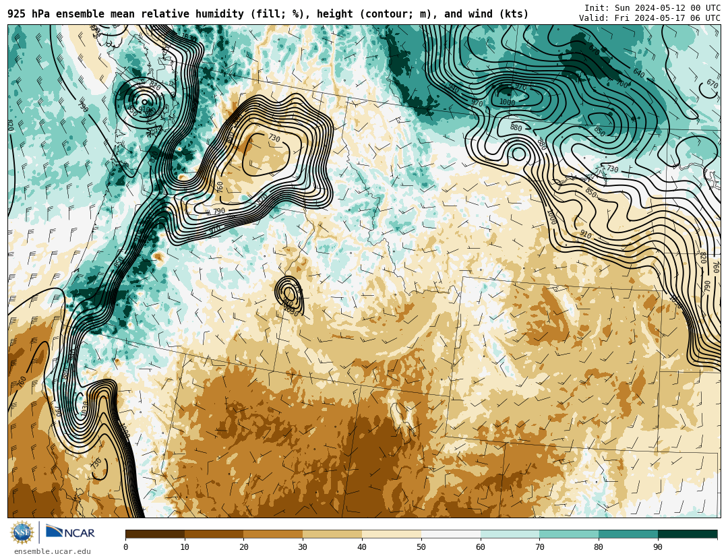728x560 pixels.
Task: Pick the 50–60% white colorbar segment
Action: [x=451, y=534]
